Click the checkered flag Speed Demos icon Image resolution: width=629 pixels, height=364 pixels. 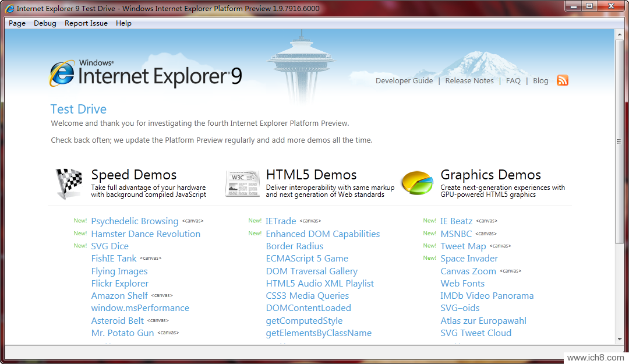[69, 184]
